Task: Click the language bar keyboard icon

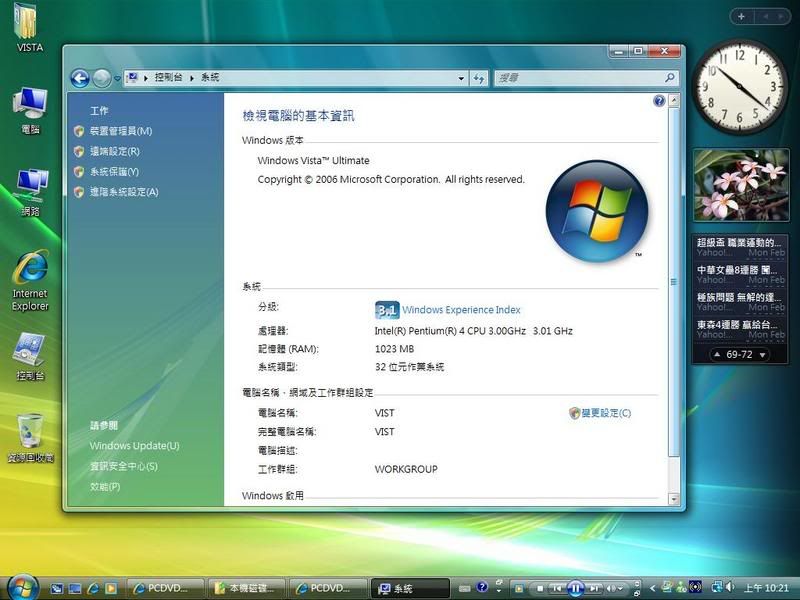Action: pyautogui.click(x=464, y=588)
